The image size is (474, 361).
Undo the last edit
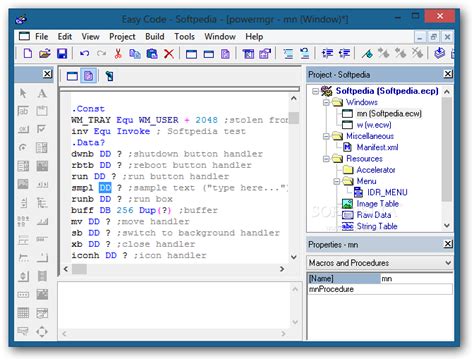point(85,53)
